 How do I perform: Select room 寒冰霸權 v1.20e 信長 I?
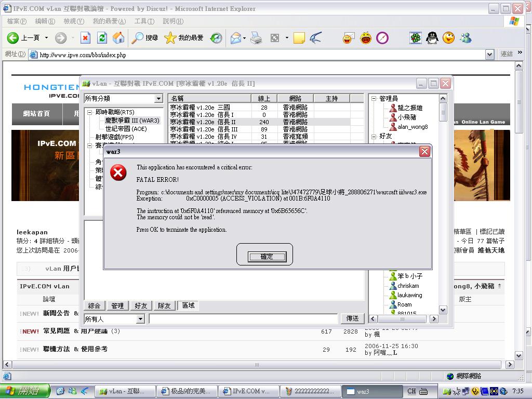[260, 115]
